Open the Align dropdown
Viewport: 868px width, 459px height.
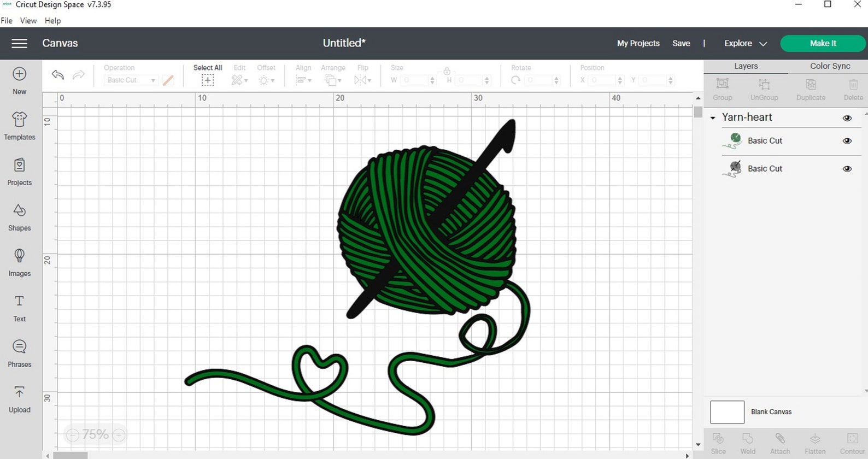303,80
